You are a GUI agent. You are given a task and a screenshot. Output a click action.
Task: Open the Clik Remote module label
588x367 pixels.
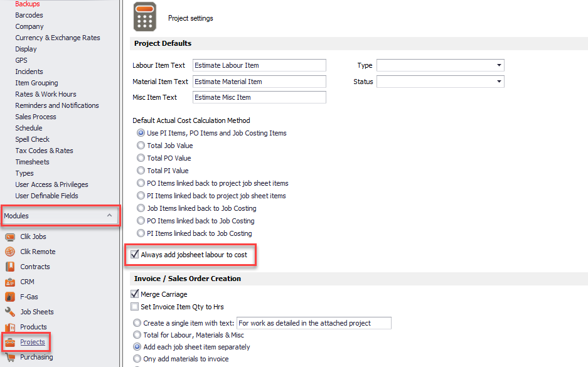[38, 252]
